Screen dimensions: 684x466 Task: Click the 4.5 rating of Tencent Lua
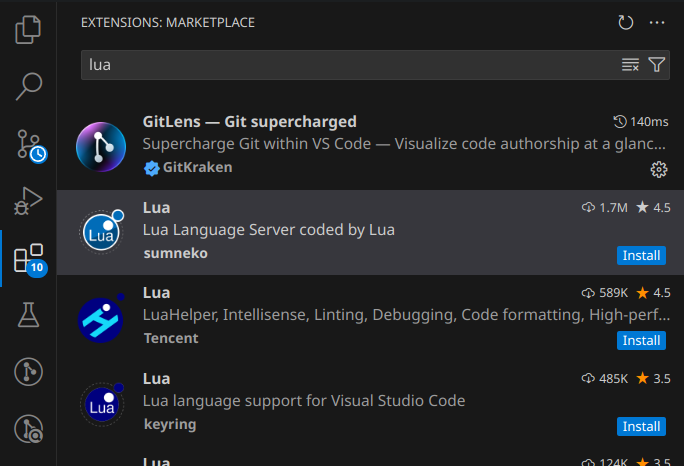coord(653,293)
